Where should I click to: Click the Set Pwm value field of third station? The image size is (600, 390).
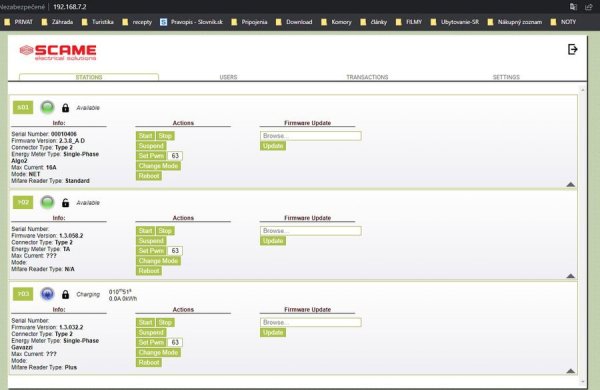pos(175,343)
